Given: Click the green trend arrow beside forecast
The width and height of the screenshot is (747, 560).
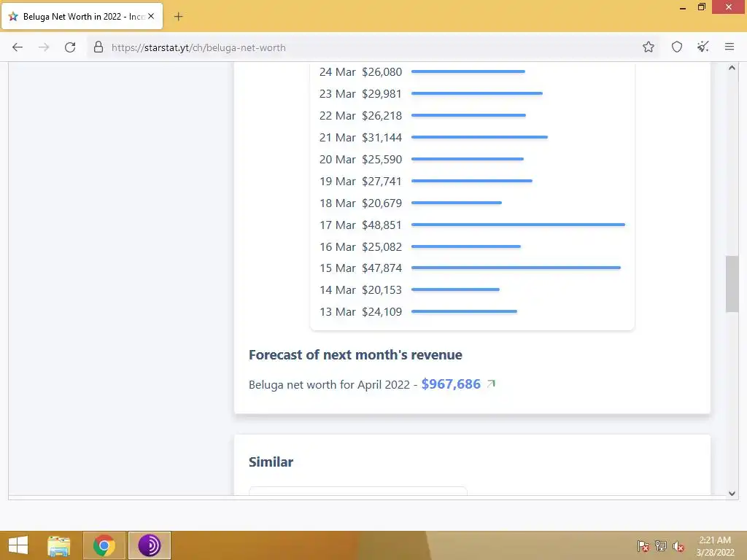Looking at the screenshot, I should click(491, 384).
